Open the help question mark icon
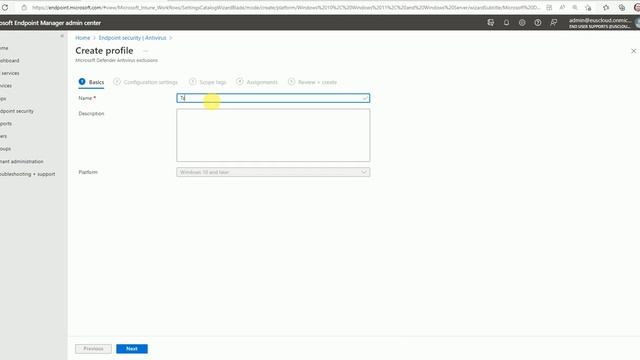Image resolution: width=640 pixels, height=360 pixels. pos(538,23)
